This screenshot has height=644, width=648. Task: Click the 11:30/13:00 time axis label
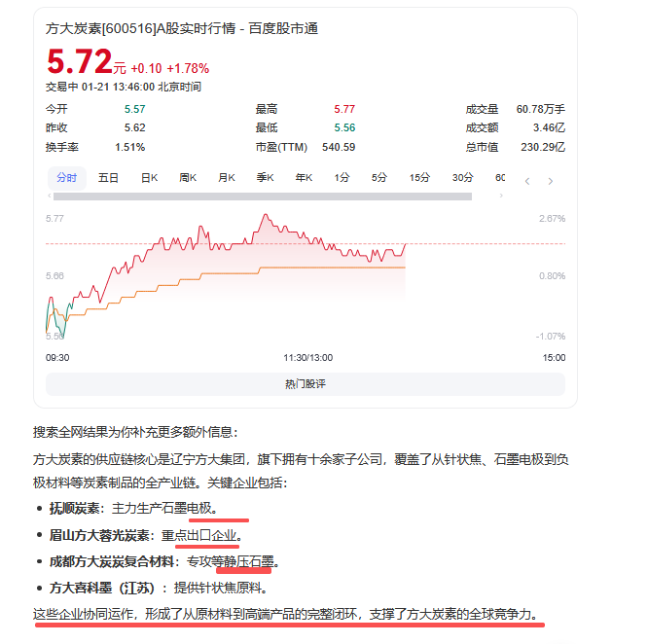(x=307, y=358)
